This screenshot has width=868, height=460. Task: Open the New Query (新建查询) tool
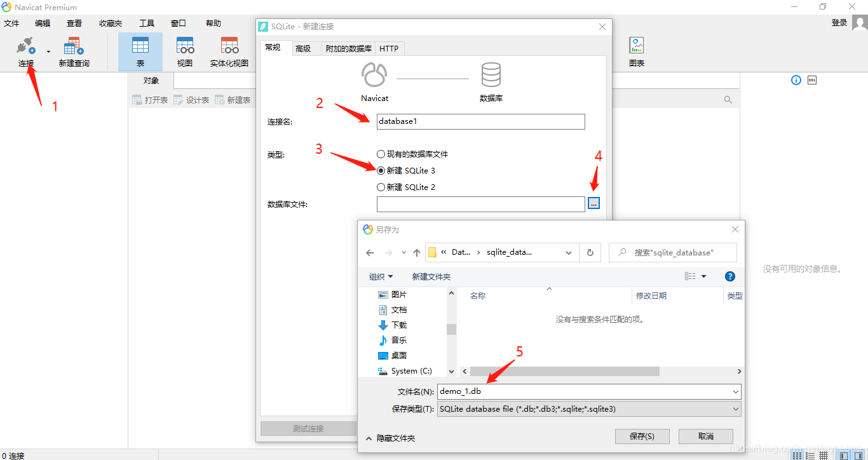tap(74, 51)
